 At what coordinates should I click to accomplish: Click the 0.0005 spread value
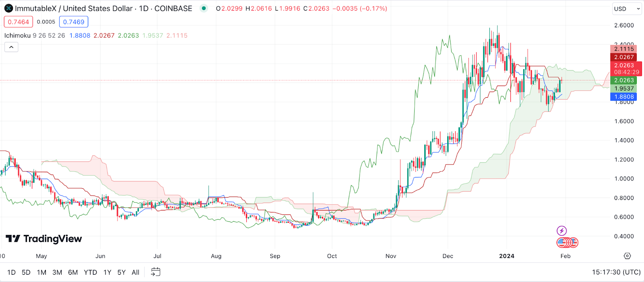pyautogui.click(x=46, y=22)
